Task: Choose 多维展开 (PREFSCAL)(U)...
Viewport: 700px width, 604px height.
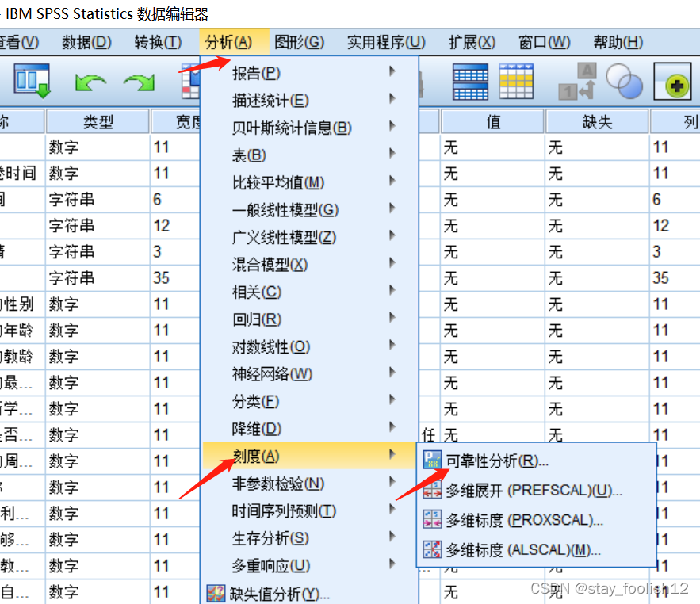Action: point(537,490)
